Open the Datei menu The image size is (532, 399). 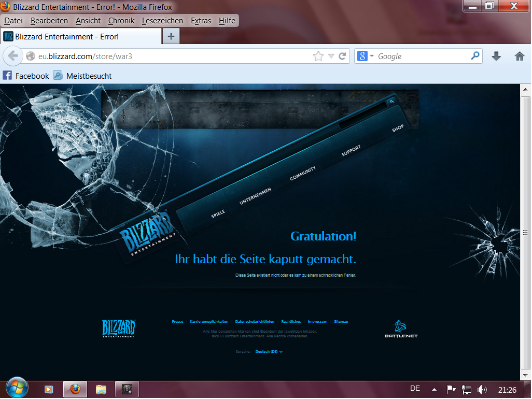(13, 21)
